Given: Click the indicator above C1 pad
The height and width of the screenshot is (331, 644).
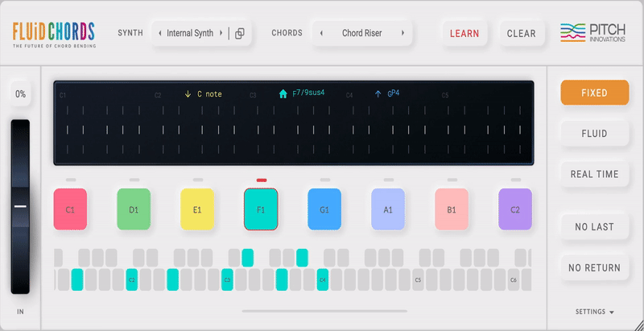Looking at the screenshot, I should pos(71,180).
